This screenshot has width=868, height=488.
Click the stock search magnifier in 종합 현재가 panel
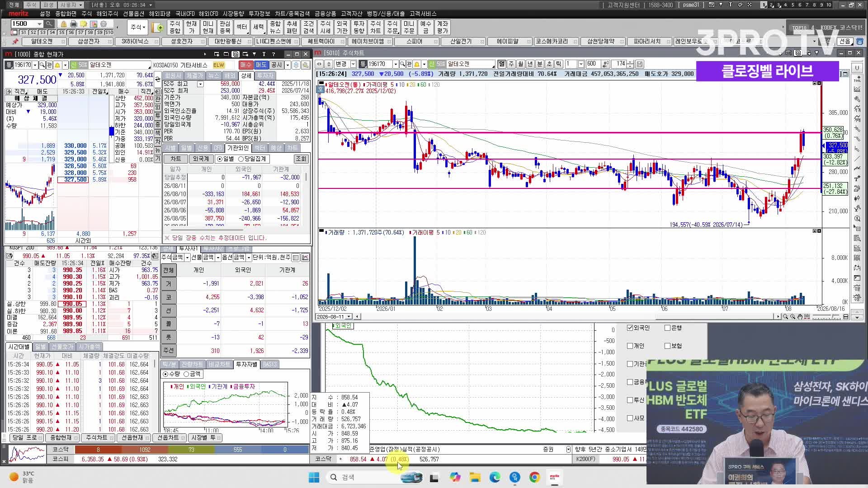[42, 65]
